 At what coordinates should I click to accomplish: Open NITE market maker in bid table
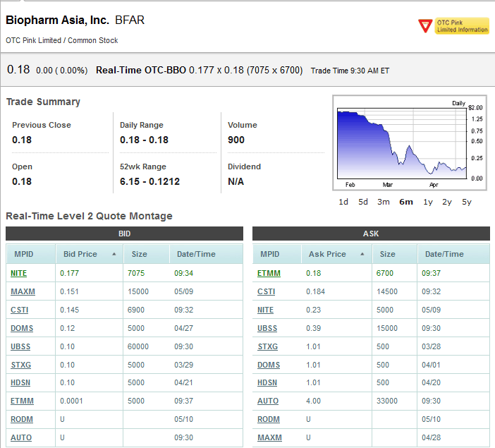[x=19, y=272]
